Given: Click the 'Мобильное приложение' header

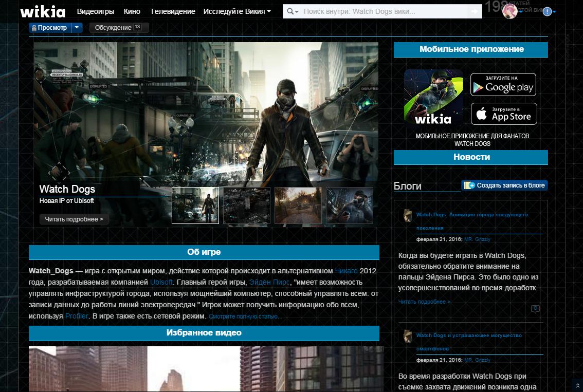Looking at the screenshot, I should (471, 49).
